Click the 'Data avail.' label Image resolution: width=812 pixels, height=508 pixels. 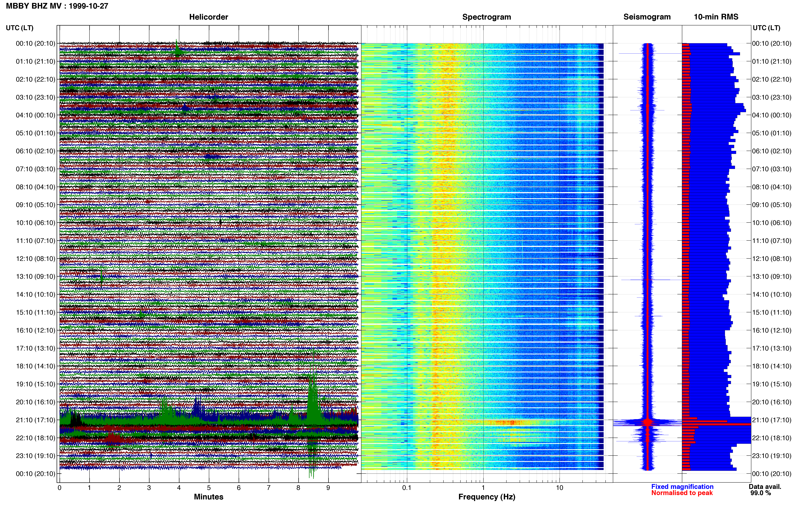pos(765,486)
